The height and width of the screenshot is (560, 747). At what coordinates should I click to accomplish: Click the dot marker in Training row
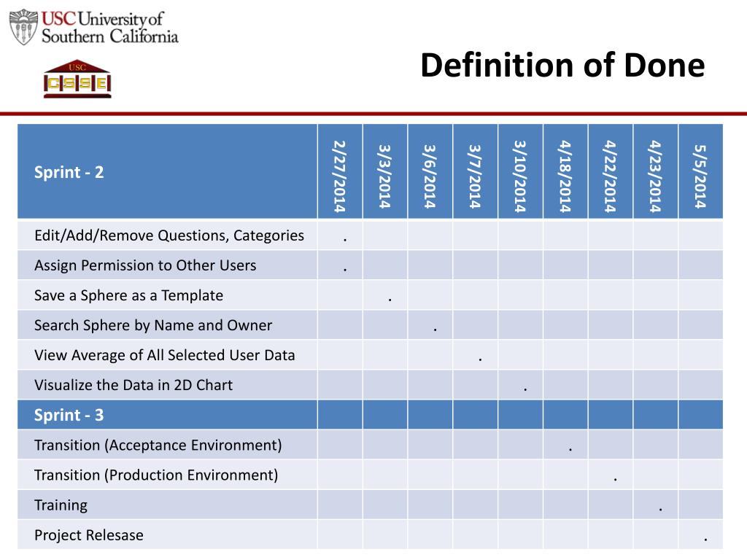[660, 510]
